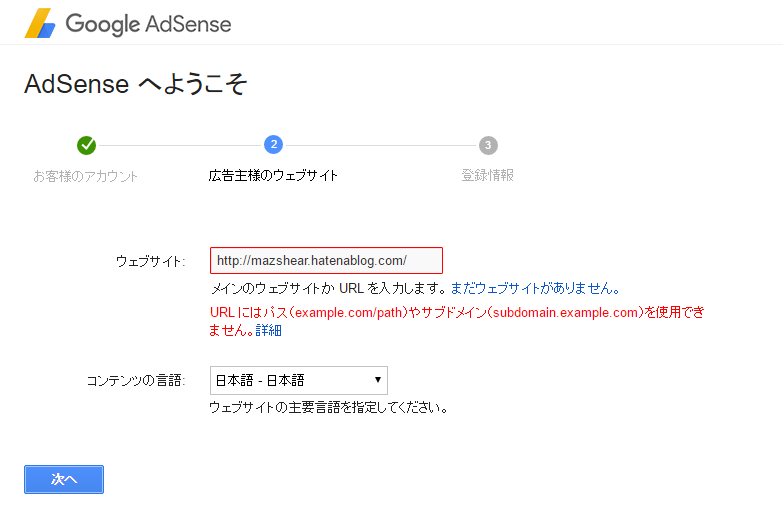Click the ウェブサイトの主要言語を指定してください hint
Screen dimensions: 783x529
coord(329,408)
